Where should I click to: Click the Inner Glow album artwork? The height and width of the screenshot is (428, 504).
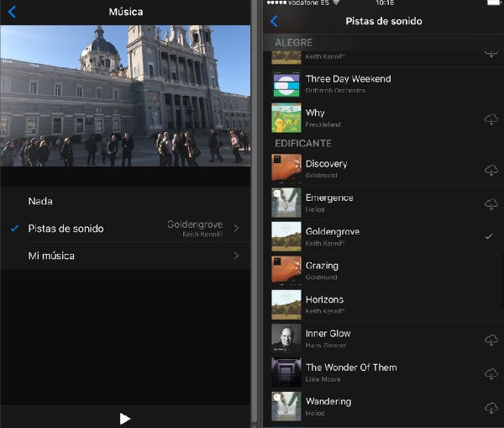pyautogui.click(x=286, y=339)
